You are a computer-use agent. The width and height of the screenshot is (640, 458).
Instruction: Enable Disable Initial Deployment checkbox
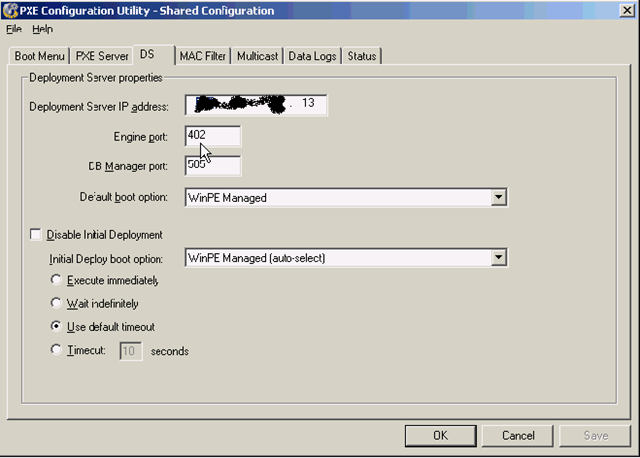pyautogui.click(x=37, y=235)
